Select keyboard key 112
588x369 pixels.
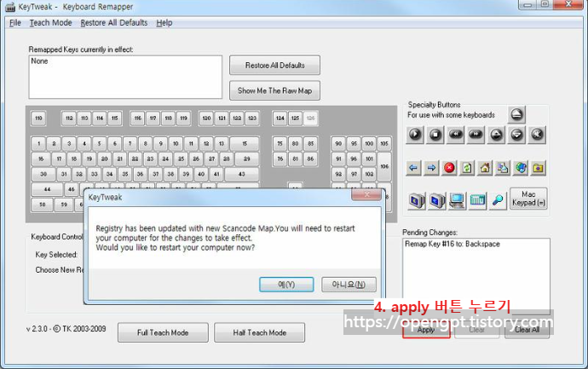coord(69,118)
